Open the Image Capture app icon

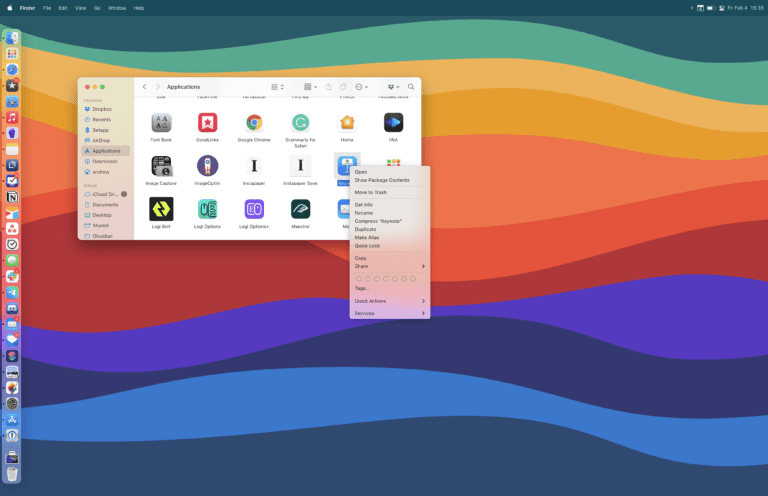(x=161, y=166)
